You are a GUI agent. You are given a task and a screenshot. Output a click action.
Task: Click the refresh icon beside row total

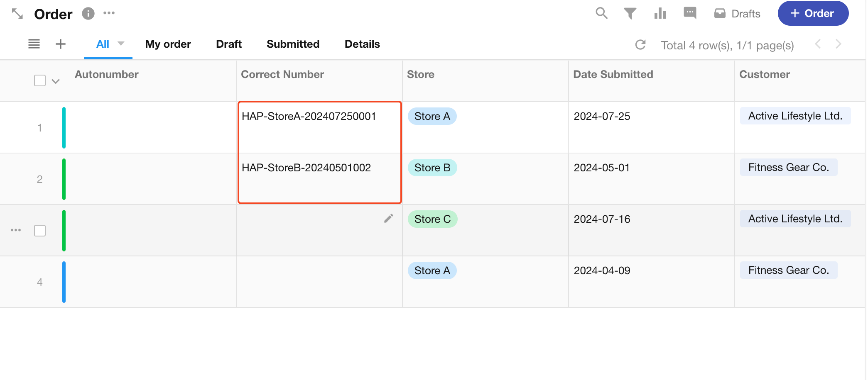click(640, 45)
